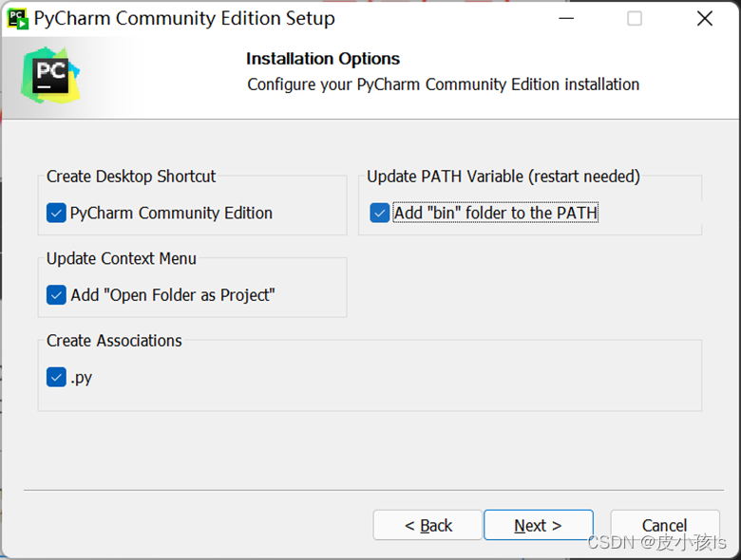Image resolution: width=741 pixels, height=560 pixels.
Task: Click the Add "bin" folder to the PATH label text
Action: (x=496, y=213)
